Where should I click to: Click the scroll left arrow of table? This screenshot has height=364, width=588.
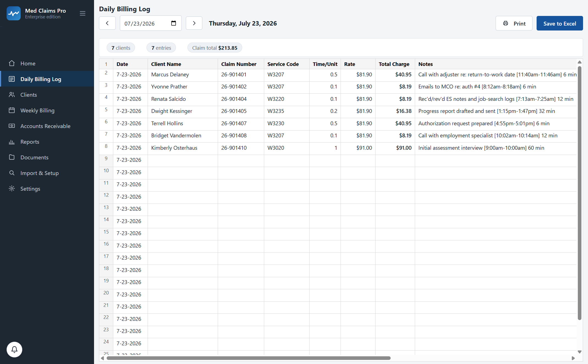click(103, 358)
